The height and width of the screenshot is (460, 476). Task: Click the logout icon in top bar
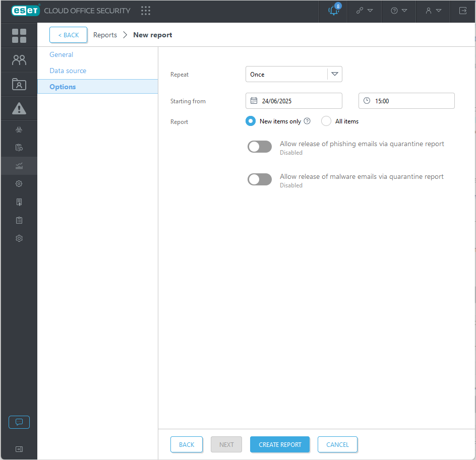[x=463, y=11]
